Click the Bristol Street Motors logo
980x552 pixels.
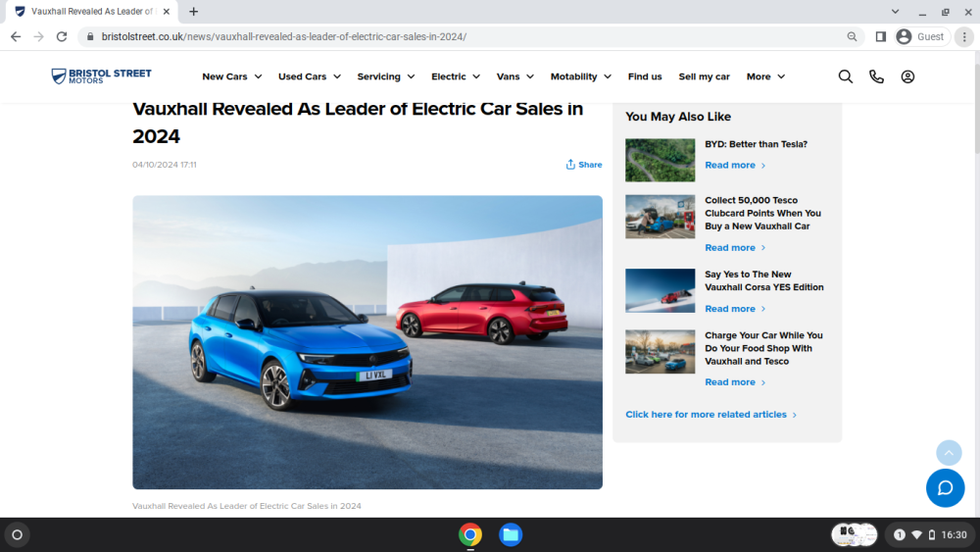point(101,76)
